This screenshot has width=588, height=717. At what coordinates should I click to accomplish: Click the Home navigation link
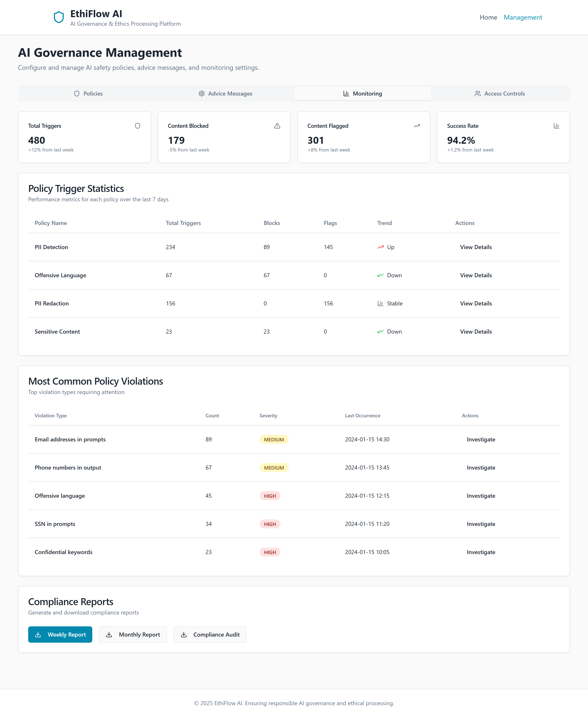click(488, 17)
